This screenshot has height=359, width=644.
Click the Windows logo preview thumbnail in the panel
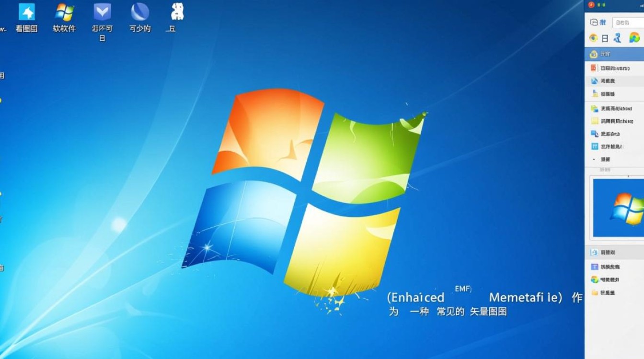618,206
